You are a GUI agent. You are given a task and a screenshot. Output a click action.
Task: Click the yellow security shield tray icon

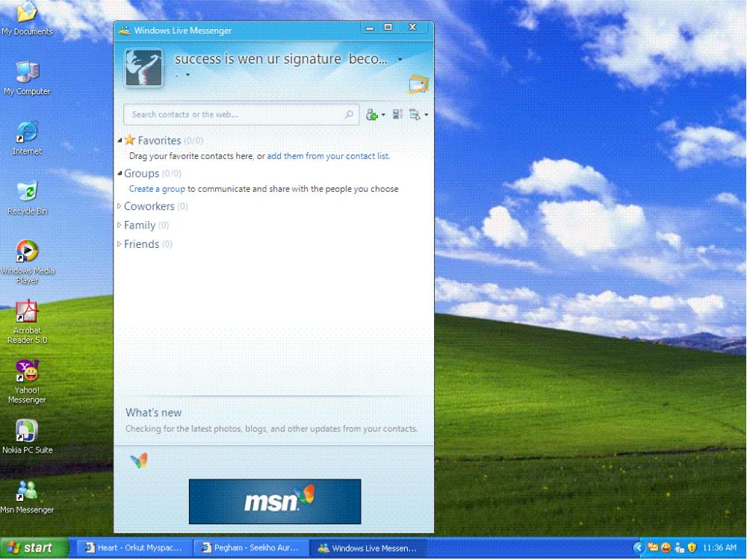[692, 548]
